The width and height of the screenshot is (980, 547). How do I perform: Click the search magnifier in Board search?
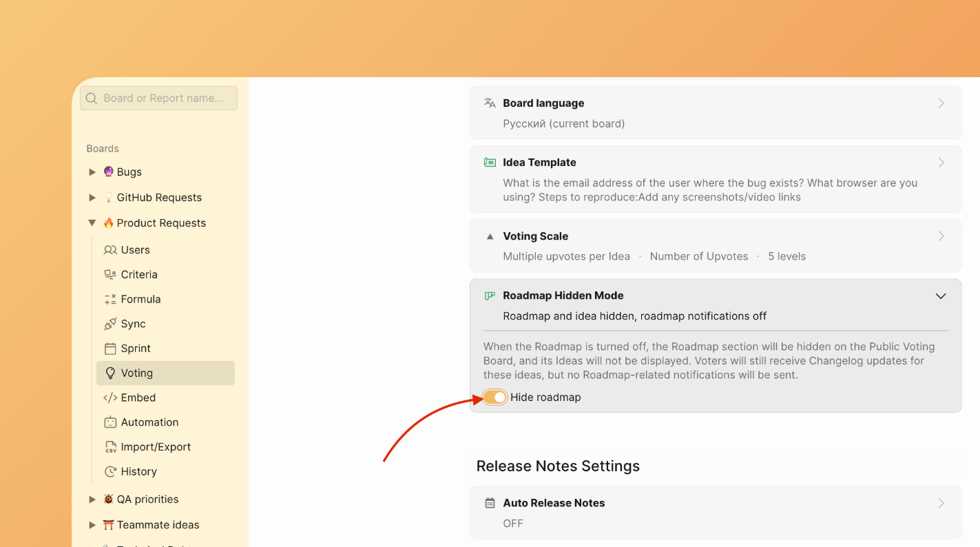tap(92, 98)
